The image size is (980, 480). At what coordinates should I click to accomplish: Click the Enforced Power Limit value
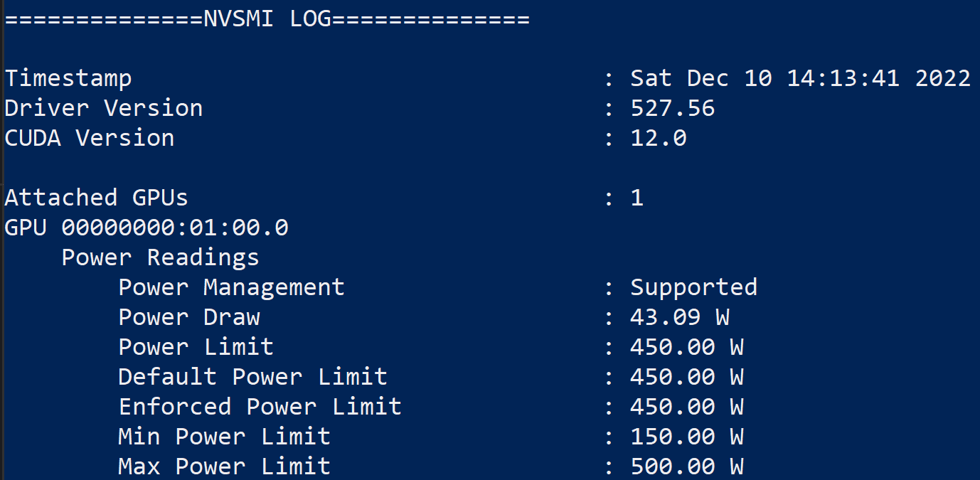[x=686, y=407]
